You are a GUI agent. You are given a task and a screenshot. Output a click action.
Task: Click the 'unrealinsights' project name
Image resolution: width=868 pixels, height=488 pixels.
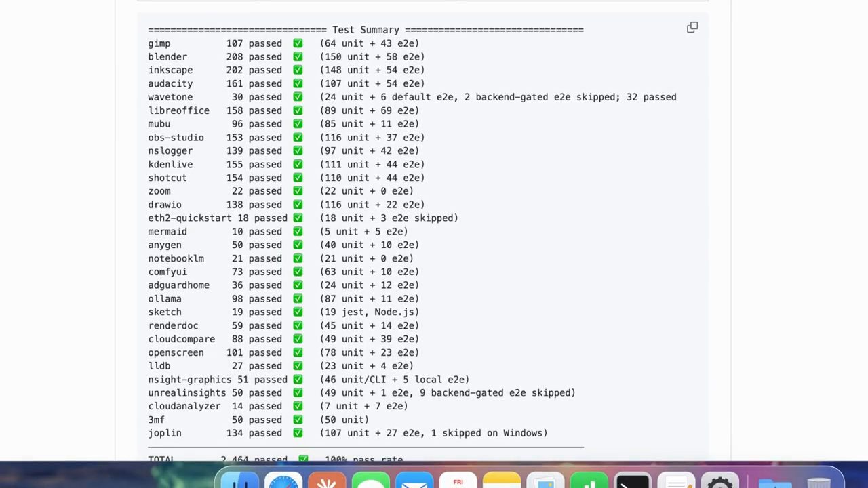(x=187, y=392)
